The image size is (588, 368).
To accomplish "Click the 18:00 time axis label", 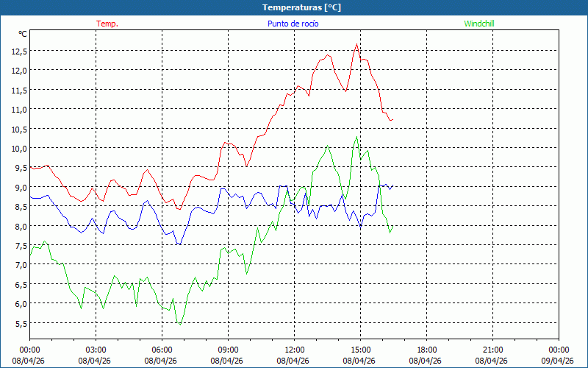I will 426,350.
